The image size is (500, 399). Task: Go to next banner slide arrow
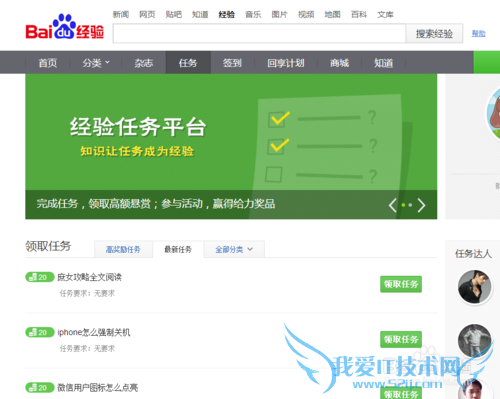421,205
